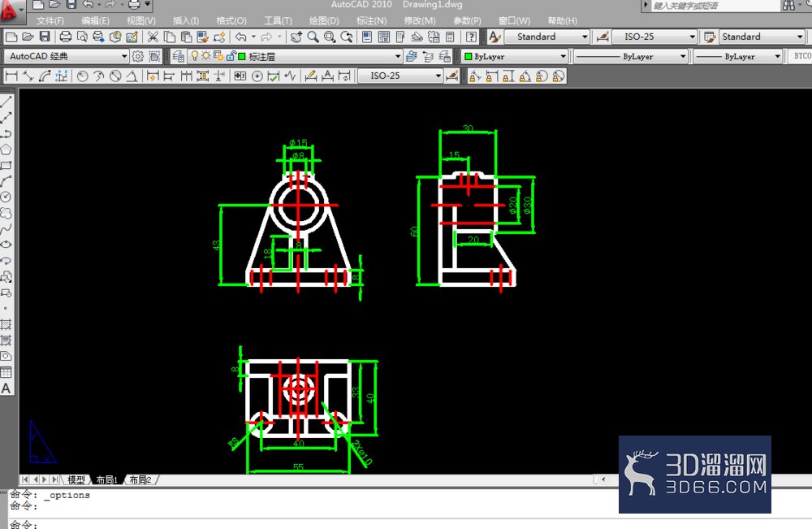Open the Plot (print) dialog
The image size is (812, 529).
coord(66,37)
